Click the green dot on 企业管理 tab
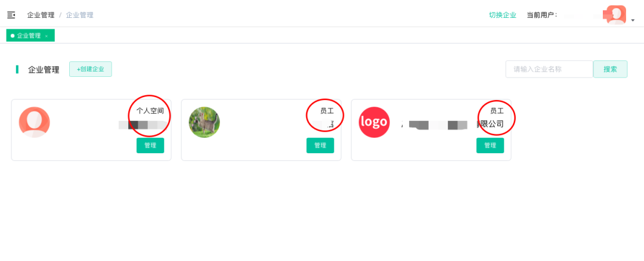 tap(13, 36)
